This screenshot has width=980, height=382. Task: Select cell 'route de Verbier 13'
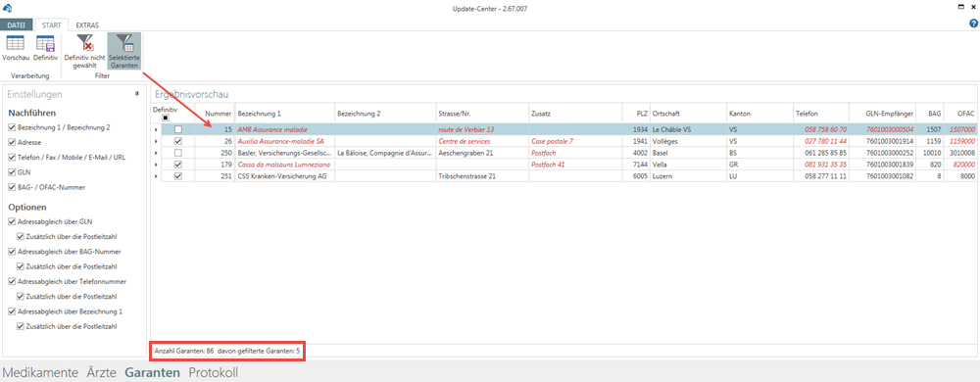click(482, 129)
